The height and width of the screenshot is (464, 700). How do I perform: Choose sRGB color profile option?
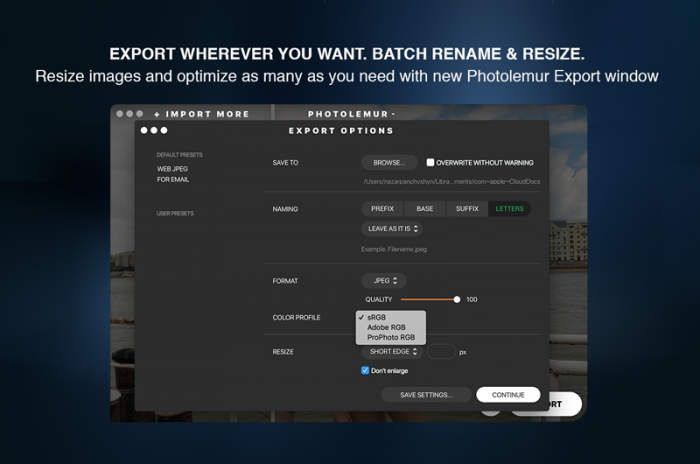pyautogui.click(x=391, y=318)
